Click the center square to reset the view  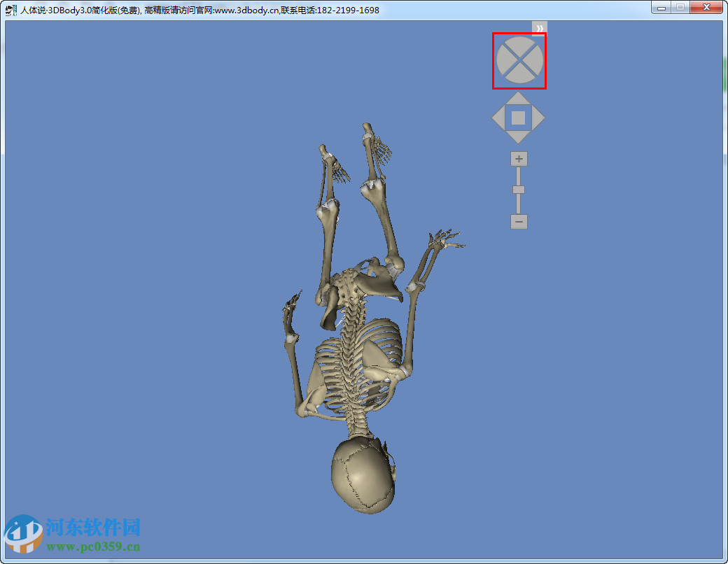pyautogui.click(x=518, y=118)
